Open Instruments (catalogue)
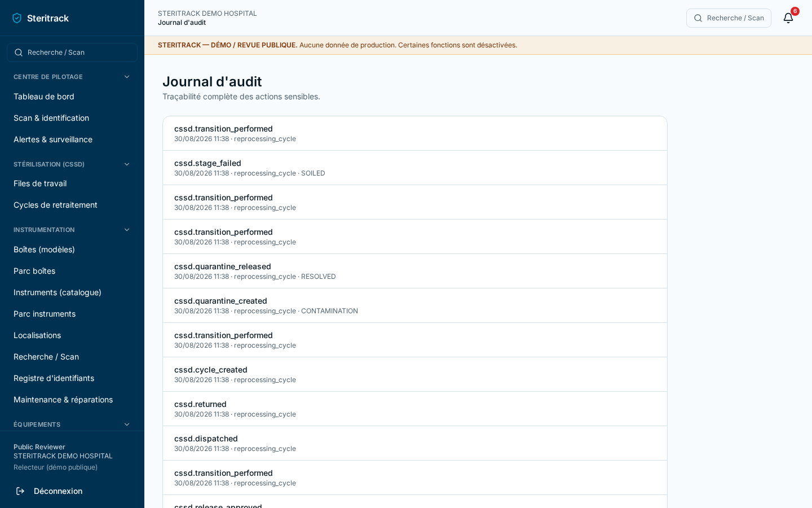 pos(72,292)
